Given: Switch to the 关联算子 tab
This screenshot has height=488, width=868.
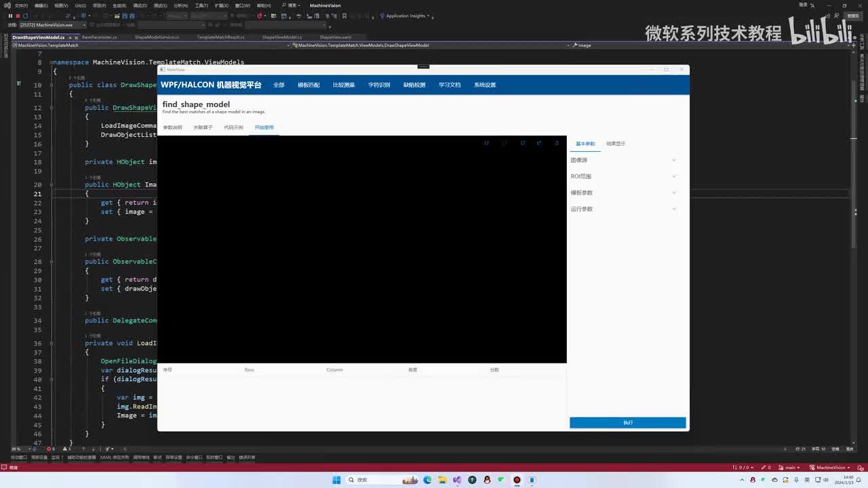Looking at the screenshot, I should pos(203,127).
